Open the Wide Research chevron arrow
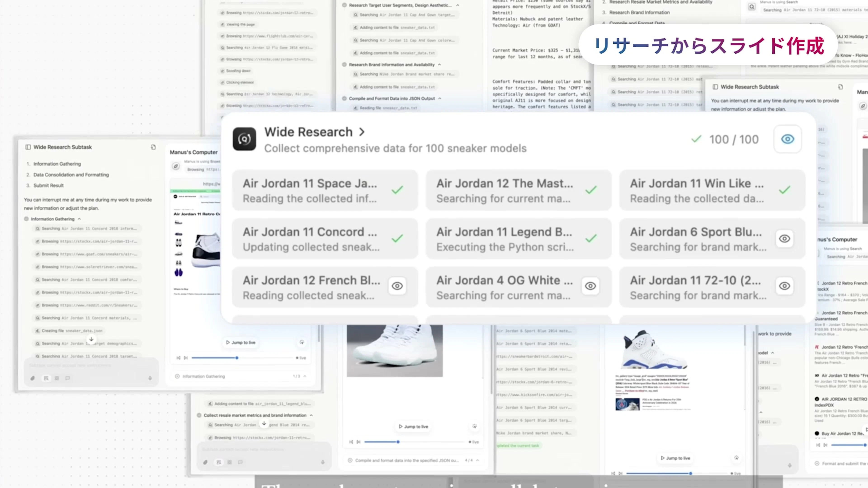Image resolution: width=868 pixels, height=488 pixels. (362, 132)
